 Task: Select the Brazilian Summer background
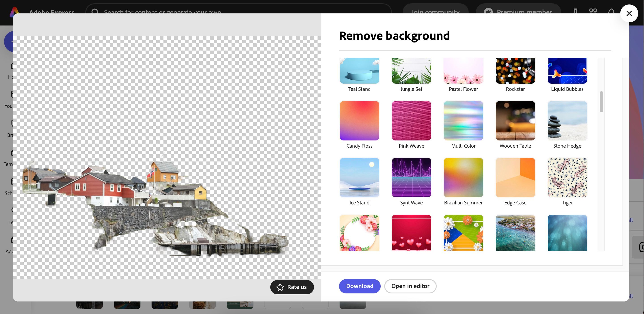(x=463, y=178)
